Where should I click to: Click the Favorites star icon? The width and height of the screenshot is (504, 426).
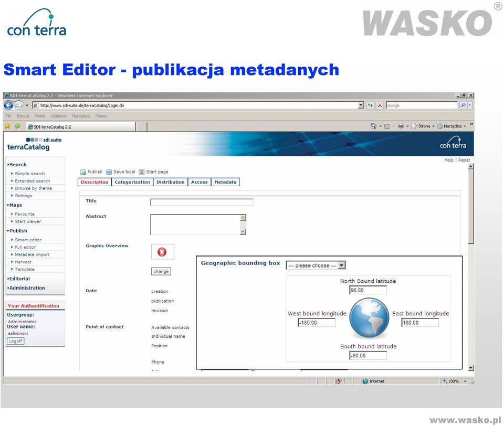(8, 126)
